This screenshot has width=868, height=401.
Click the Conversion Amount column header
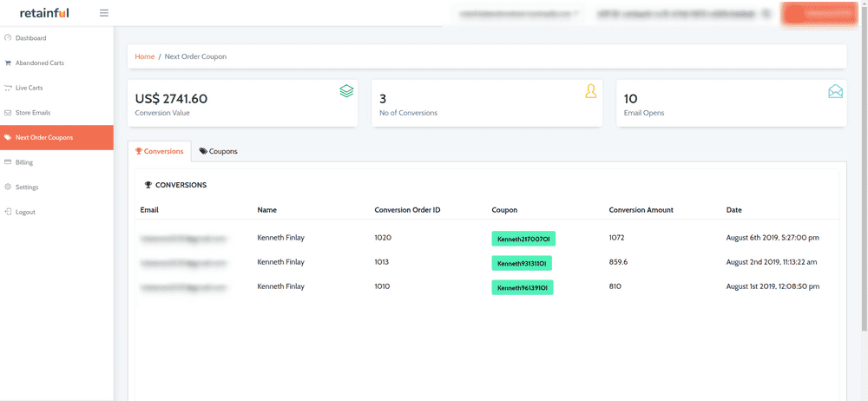click(x=641, y=210)
